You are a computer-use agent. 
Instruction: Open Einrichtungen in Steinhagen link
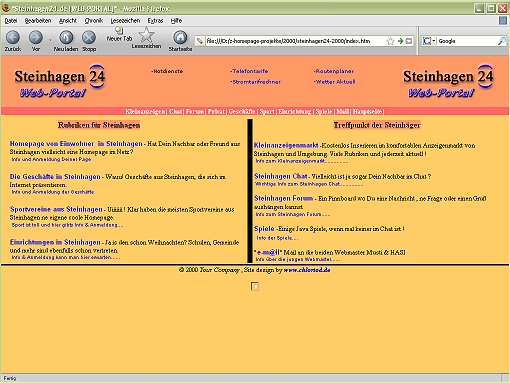click(x=55, y=242)
